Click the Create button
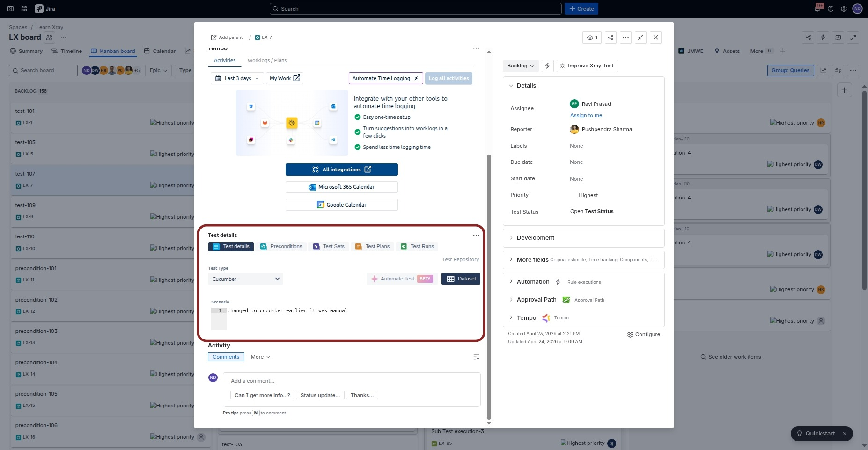Viewport: 868px width, 450px height. point(581,9)
